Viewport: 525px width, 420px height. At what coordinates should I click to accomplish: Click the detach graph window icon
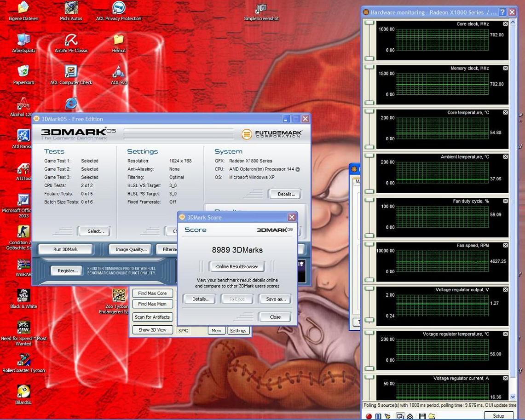pos(400,416)
